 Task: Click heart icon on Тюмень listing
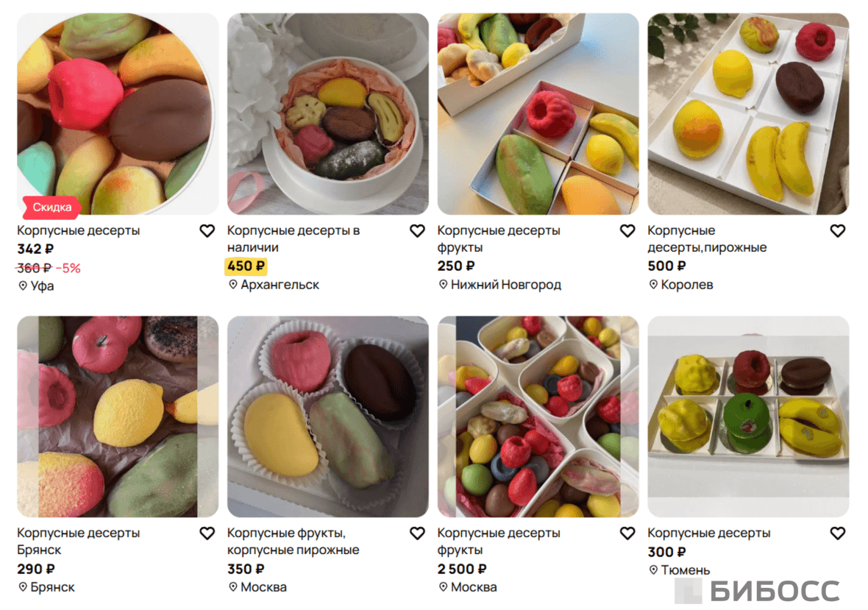pyautogui.click(x=838, y=533)
